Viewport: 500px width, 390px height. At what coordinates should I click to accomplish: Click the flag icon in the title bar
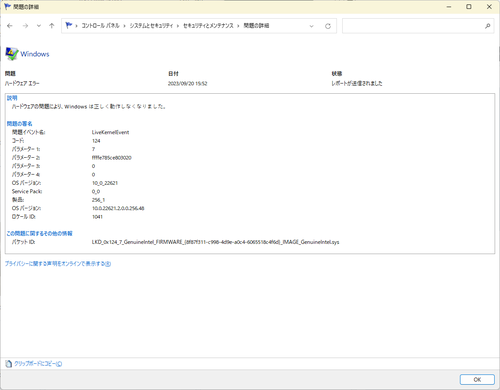(7, 7)
